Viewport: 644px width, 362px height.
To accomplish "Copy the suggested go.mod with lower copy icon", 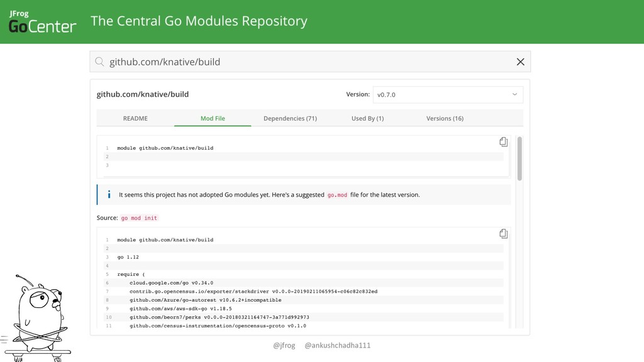I will [x=504, y=234].
